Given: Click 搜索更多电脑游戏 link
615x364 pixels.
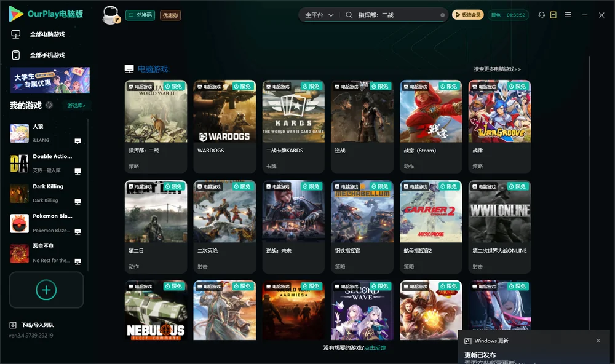Looking at the screenshot, I should [x=497, y=69].
